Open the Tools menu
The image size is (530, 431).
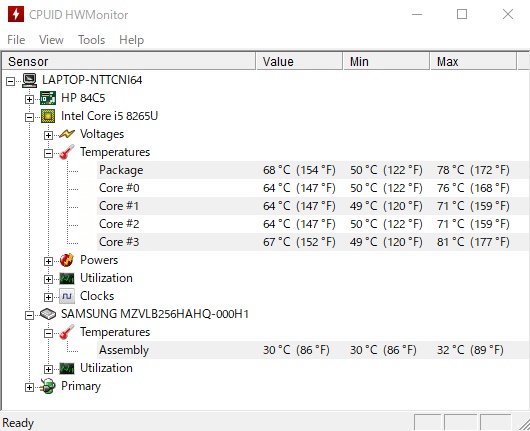(x=92, y=40)
